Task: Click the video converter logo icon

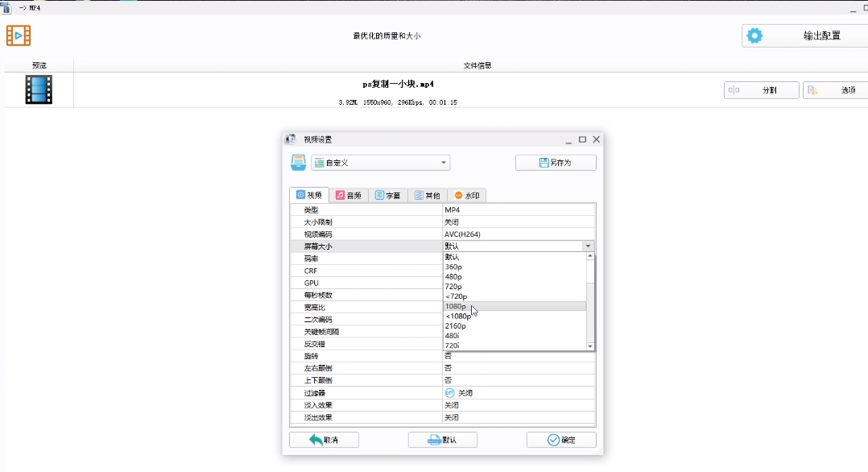Action: click(19, 35)
